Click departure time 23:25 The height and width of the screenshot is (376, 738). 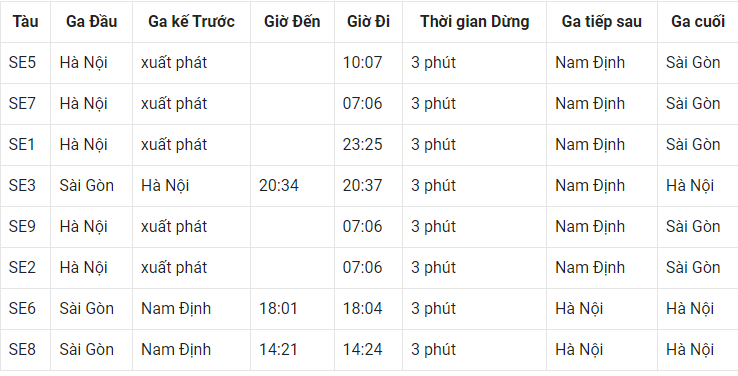[362, 144]
